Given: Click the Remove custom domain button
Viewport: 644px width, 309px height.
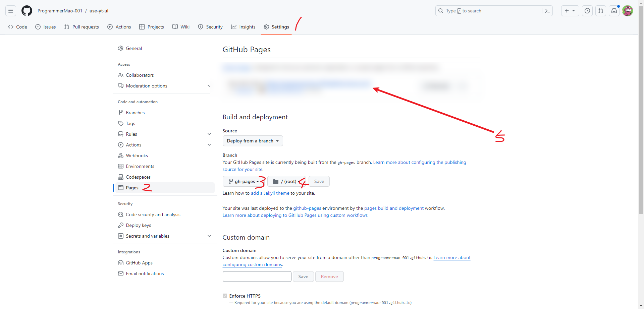Looking at the screenshot, I should click(329, 276).
